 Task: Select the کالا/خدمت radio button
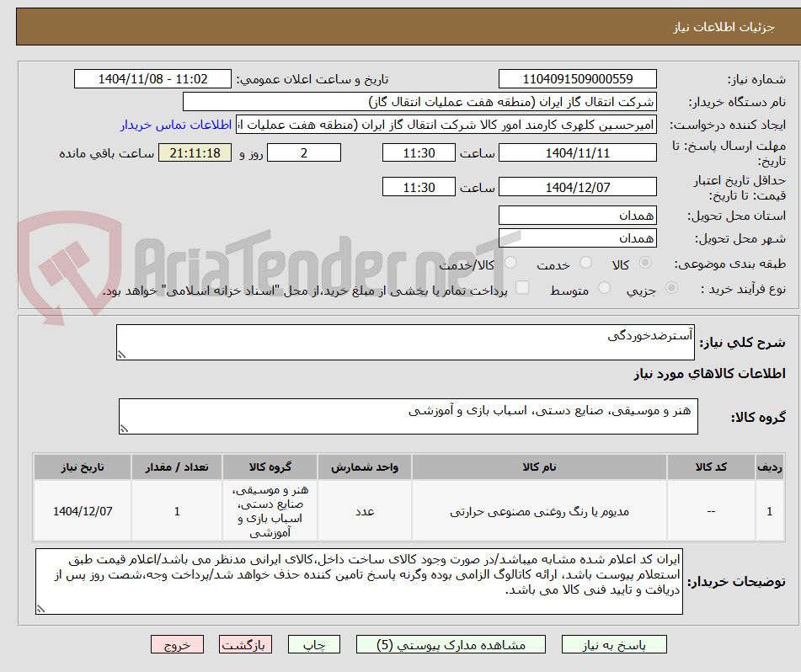click(x=510, y=263)
